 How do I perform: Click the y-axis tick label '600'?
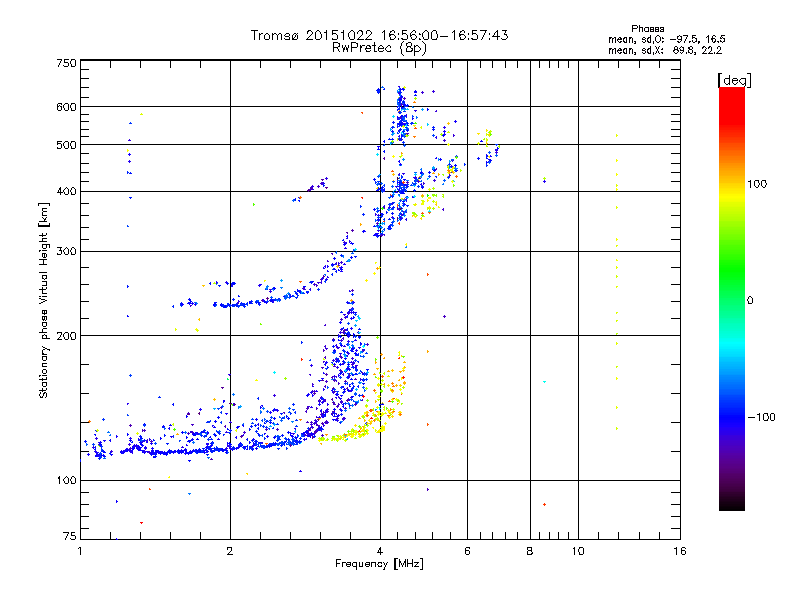66,107
